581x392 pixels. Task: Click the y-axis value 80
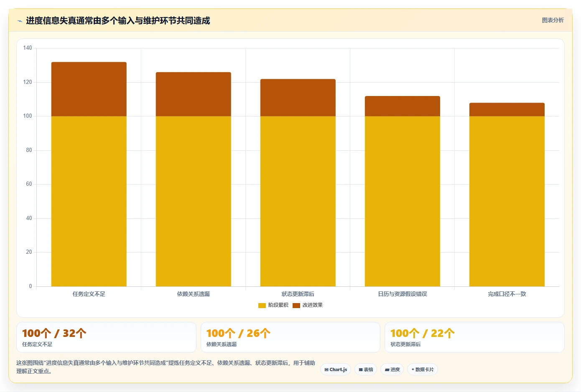click(29, 150)
